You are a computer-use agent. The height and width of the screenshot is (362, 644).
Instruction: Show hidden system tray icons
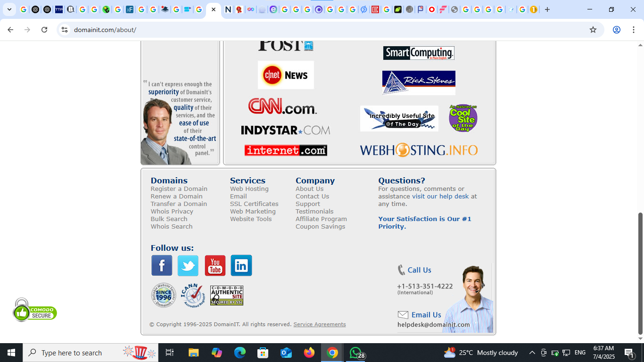(x=532, y=353)
